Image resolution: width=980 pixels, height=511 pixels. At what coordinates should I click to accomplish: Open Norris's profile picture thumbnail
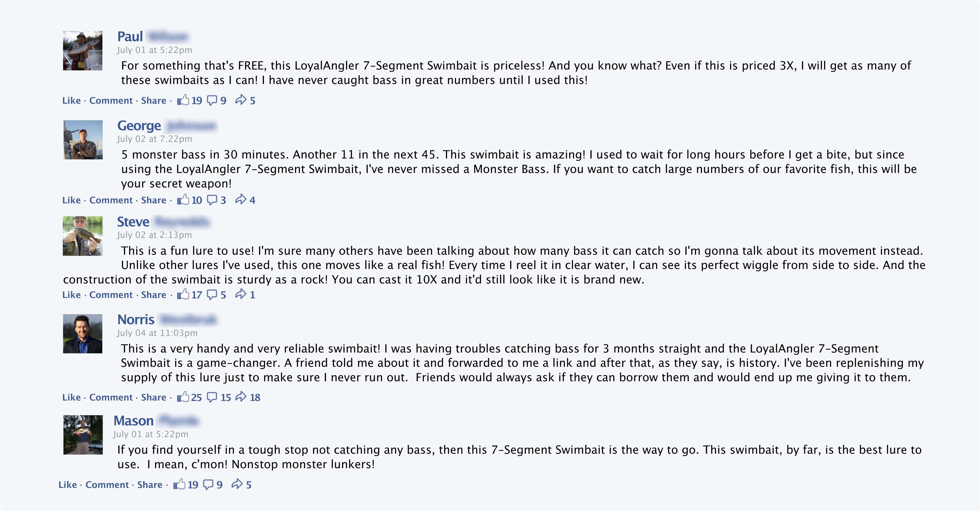82,333
